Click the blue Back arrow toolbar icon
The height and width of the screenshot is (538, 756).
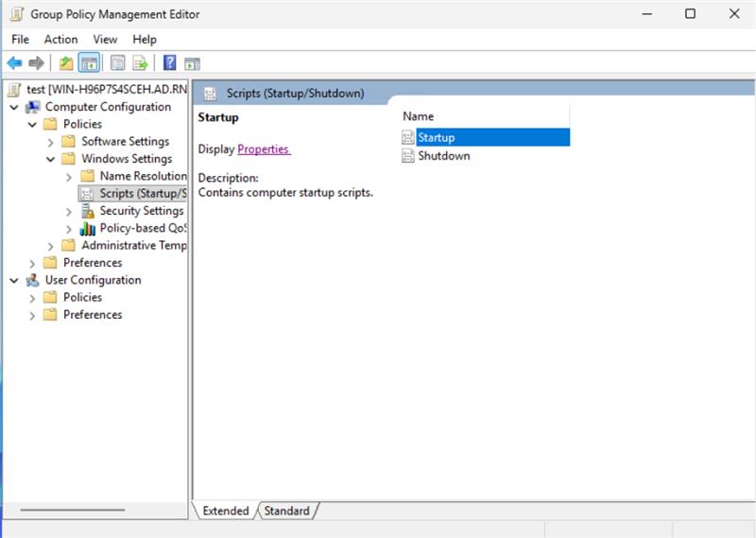(x=14, y=63)
